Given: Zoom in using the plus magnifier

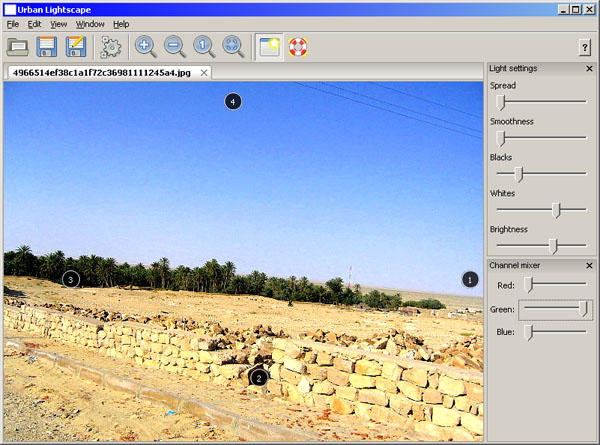Looking at the screenshot, I should [146, 46].
